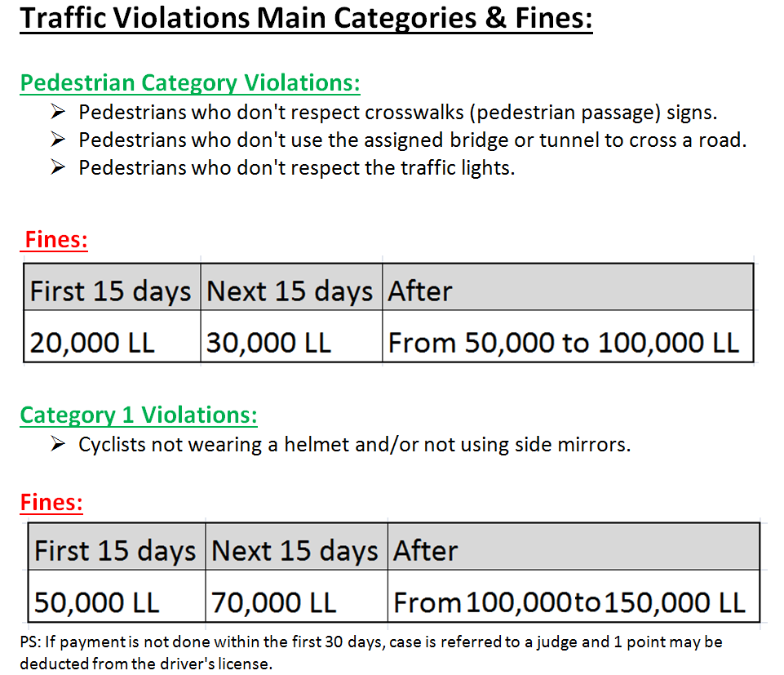Click the text about cyclists not wearing a helmet
The image size is (784, 675).
pos(355,445)
